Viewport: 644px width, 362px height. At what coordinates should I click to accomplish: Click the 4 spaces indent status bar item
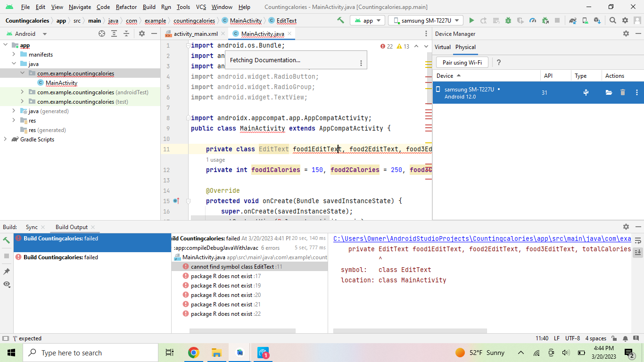pyautogui.click(x=596, y=338)
